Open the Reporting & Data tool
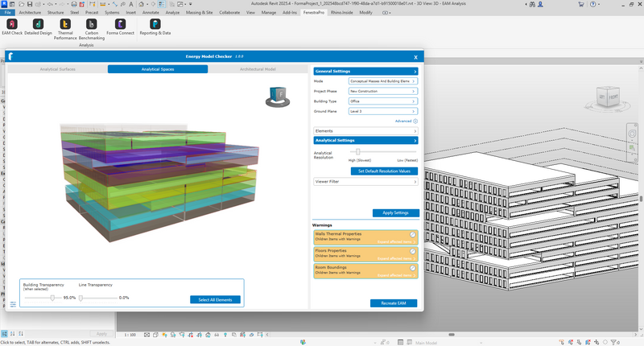The height and width of the screenshot is (346, 644). [x=155, y=27]
